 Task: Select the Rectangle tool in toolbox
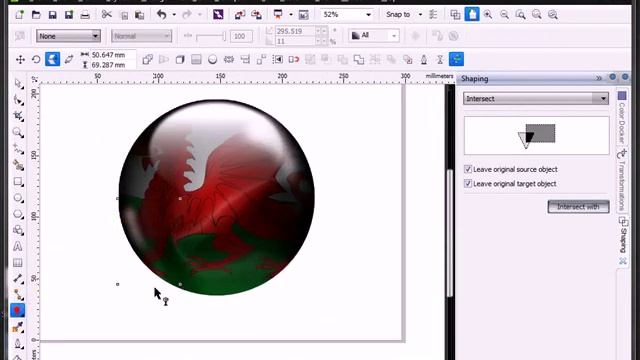pyautogui.click(x=18, y=181)
